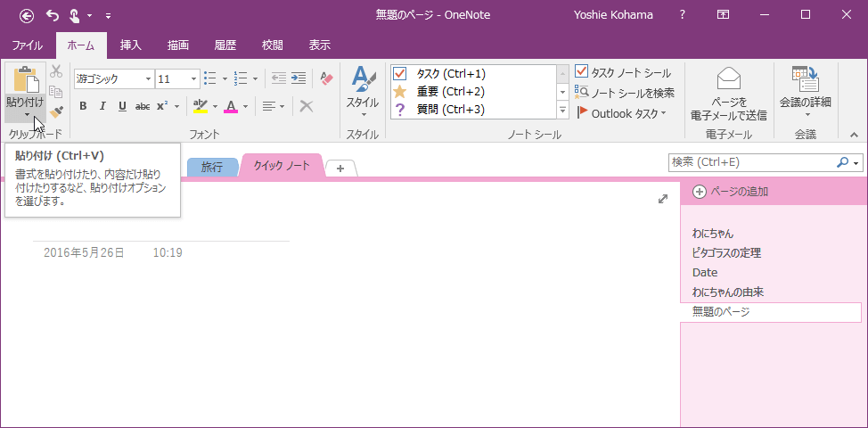Click the Paste clipboard icon
Viewport: 868px width, 428px height.
25,80
